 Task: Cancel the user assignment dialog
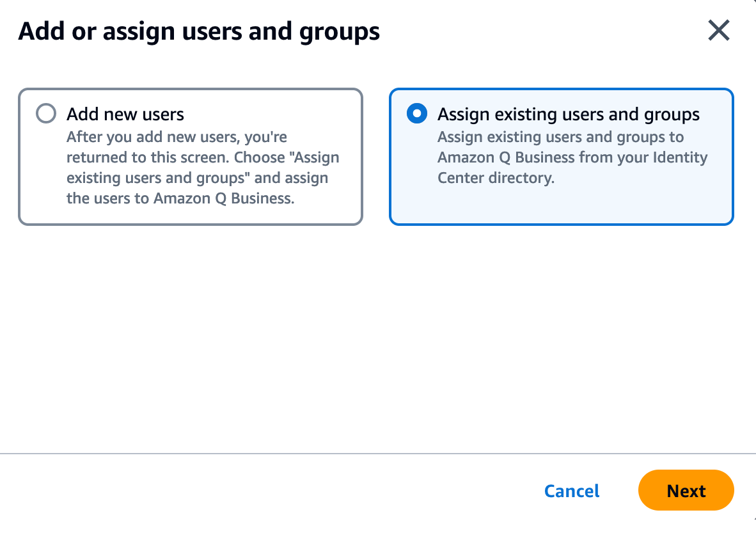[x=572, y=491]
